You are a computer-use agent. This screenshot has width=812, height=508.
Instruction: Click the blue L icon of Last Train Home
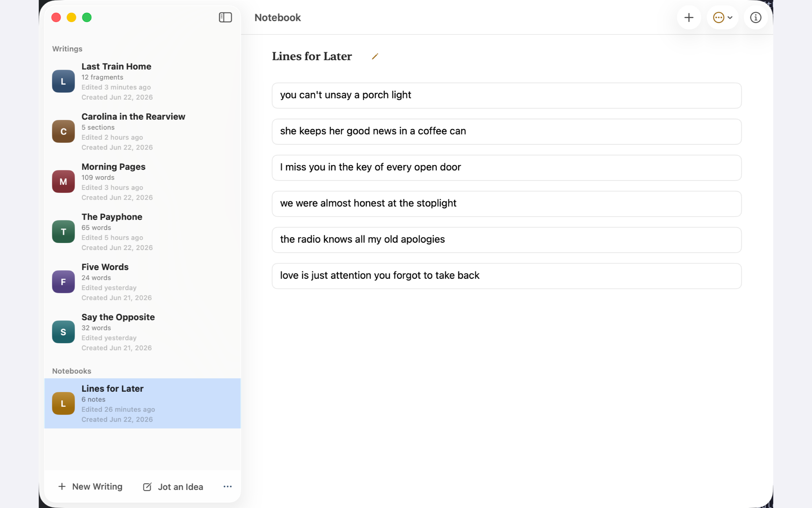click(63, 81)
